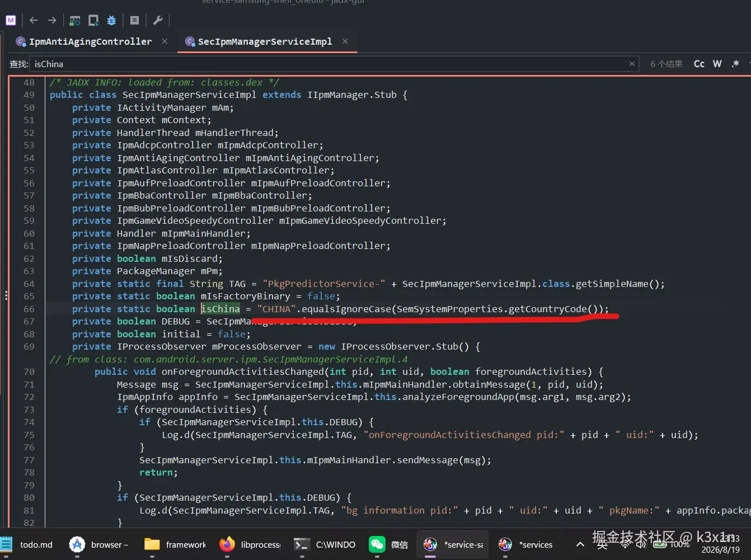751x560 pixels.
Task: Click the "PkgPredictorService-" string
Action: click(x=324, y=284)
